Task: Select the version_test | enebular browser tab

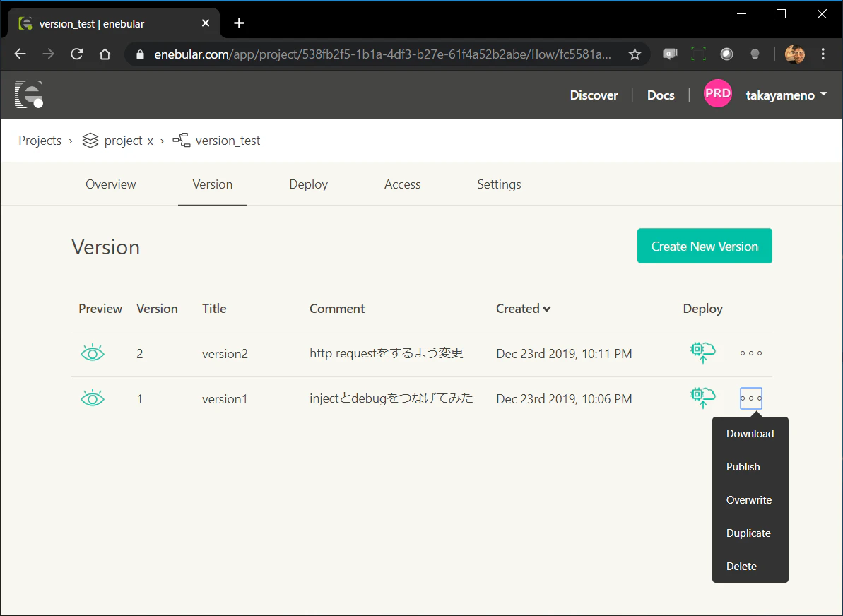Action: pos(114,23)
